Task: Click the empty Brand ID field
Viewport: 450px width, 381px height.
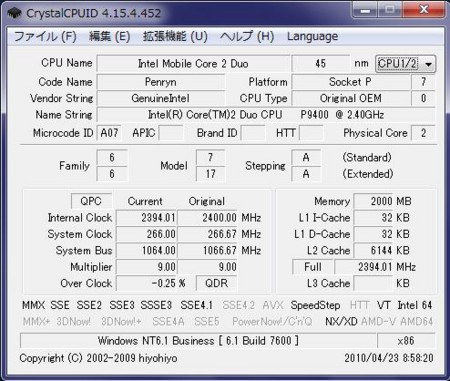Action: coord(252,133)
